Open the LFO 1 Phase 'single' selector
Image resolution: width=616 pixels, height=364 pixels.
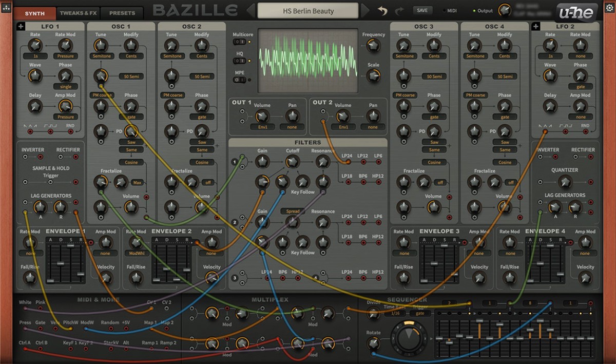click(x=66, y=86)
